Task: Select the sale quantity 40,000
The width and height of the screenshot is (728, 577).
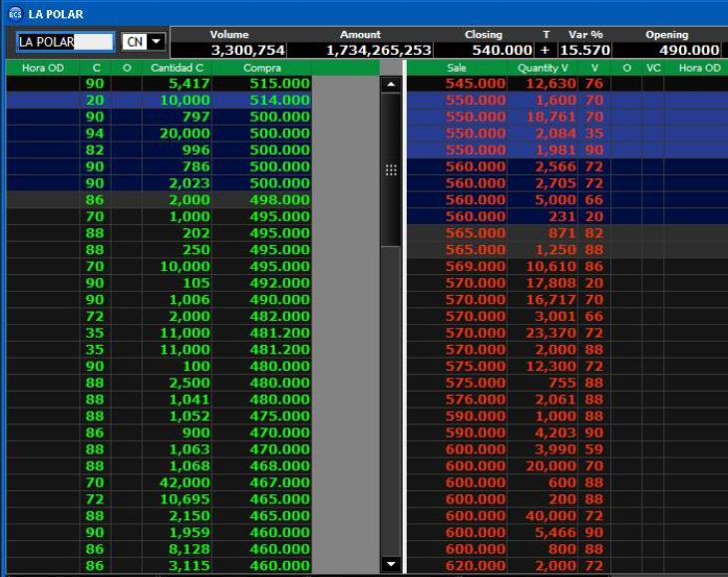Action: tap(551, 516)
